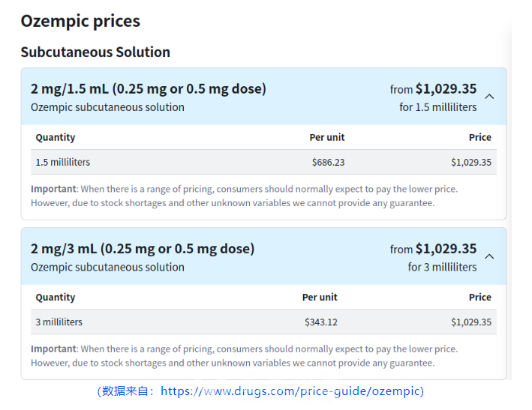Collapse the 2 mg/1.5 mL section chevron
This screenshot has height=410, width=532.
489,97
